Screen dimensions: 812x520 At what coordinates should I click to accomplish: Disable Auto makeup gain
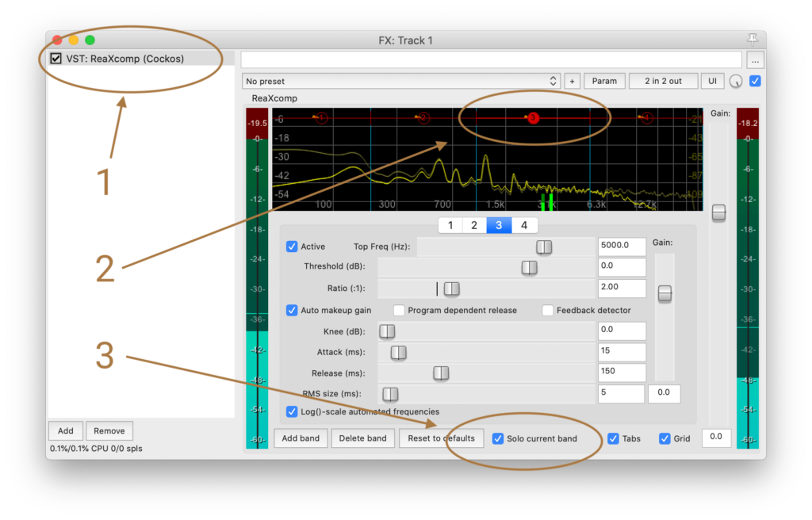[292, 310]
